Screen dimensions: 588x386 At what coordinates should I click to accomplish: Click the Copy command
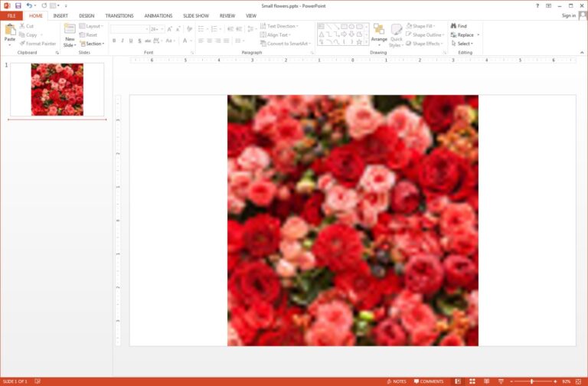click(28, 35)
